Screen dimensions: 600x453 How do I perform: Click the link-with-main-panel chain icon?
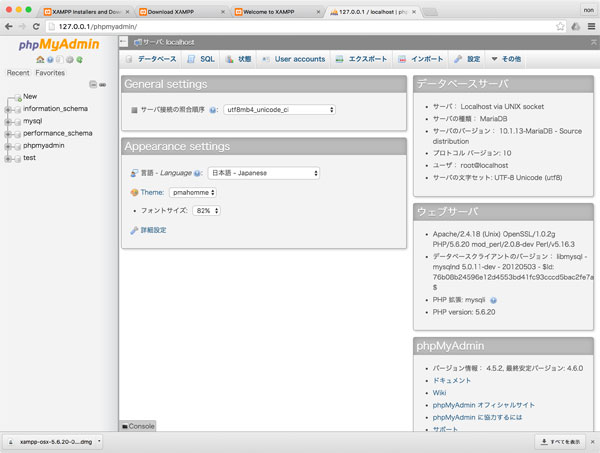(103, 85)
